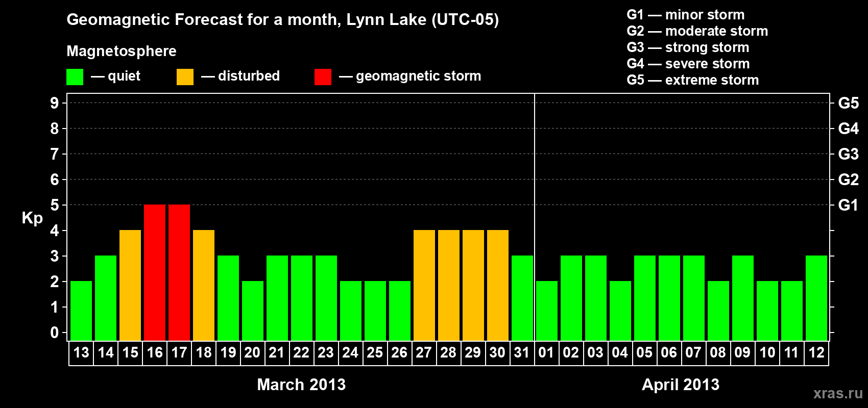
Task: Click the 'Magnetosphere' heading
Action: pyautogui.click(x=122, y=51)
